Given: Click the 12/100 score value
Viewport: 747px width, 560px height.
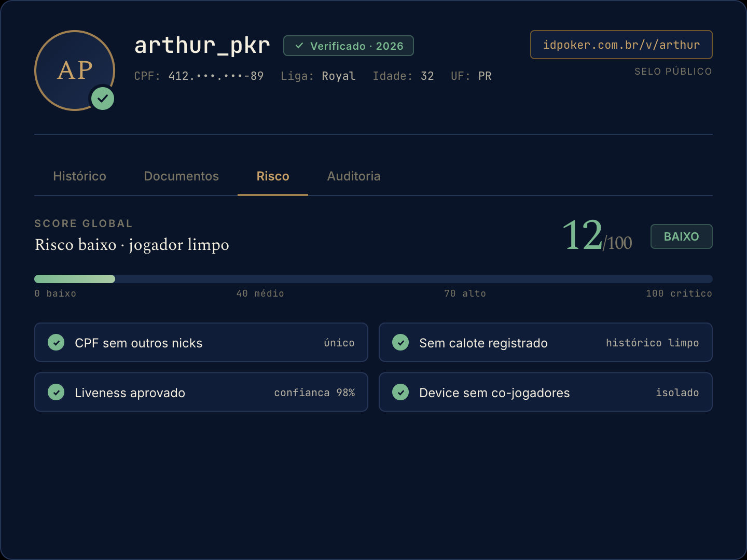Looking at the screenshot, I should [x=597, y=235].
